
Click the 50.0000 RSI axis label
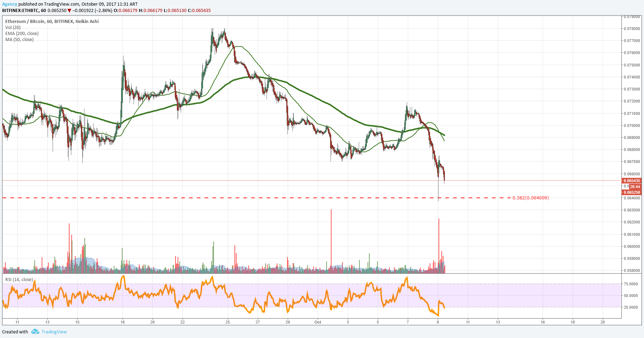[x=631, y=296]
